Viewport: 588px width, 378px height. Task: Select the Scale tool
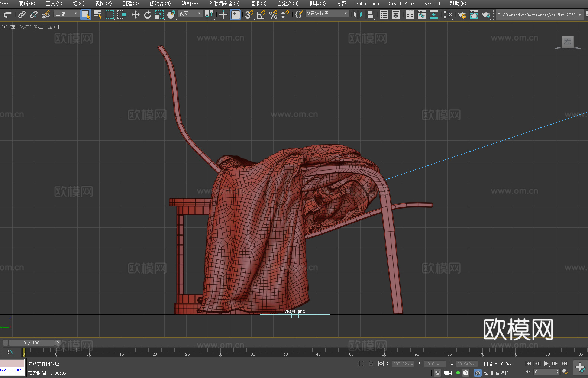click(x=159, y=14)
